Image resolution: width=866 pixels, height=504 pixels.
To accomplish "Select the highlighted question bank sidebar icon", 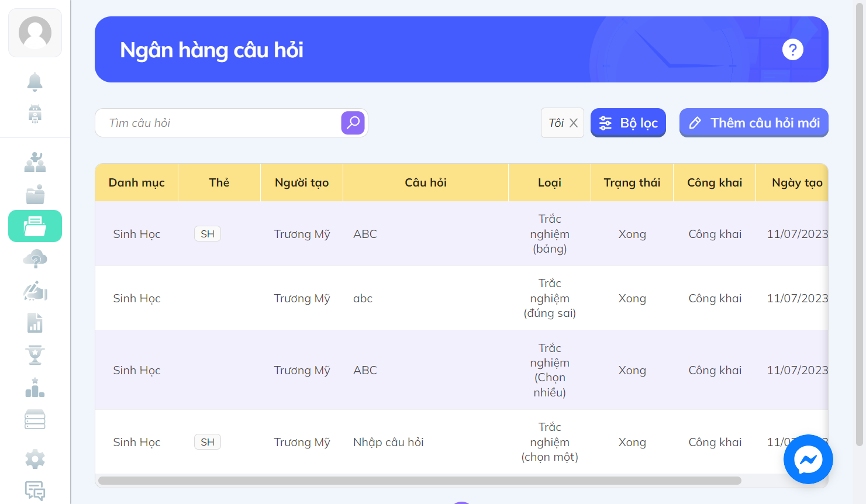I will click(35, 226).
